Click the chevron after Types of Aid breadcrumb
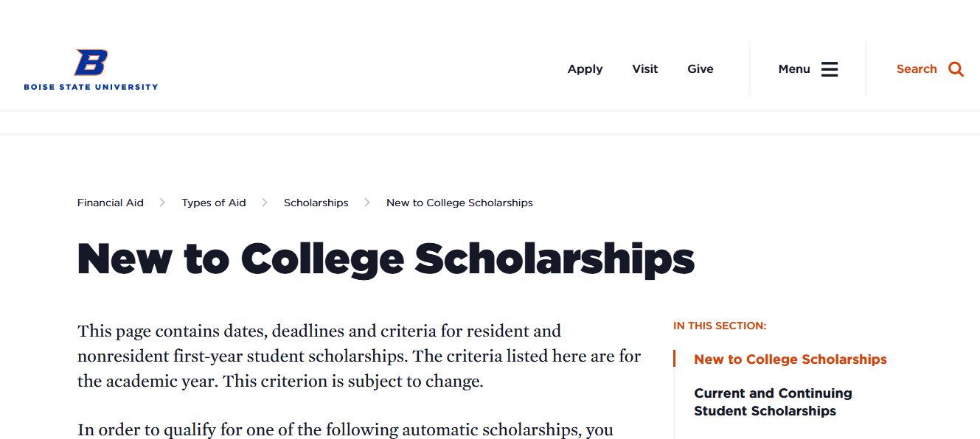Viewport: 980px width, 439px height. pyautogui.click(x=265, y=203)
